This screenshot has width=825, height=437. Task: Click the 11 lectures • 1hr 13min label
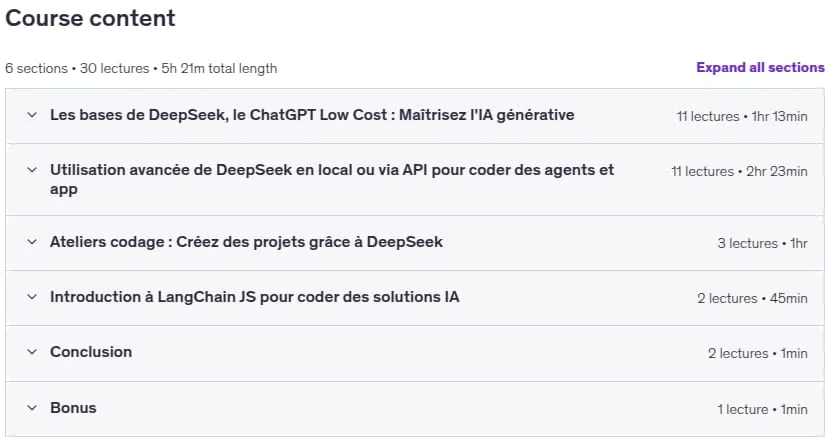(742, 116)
